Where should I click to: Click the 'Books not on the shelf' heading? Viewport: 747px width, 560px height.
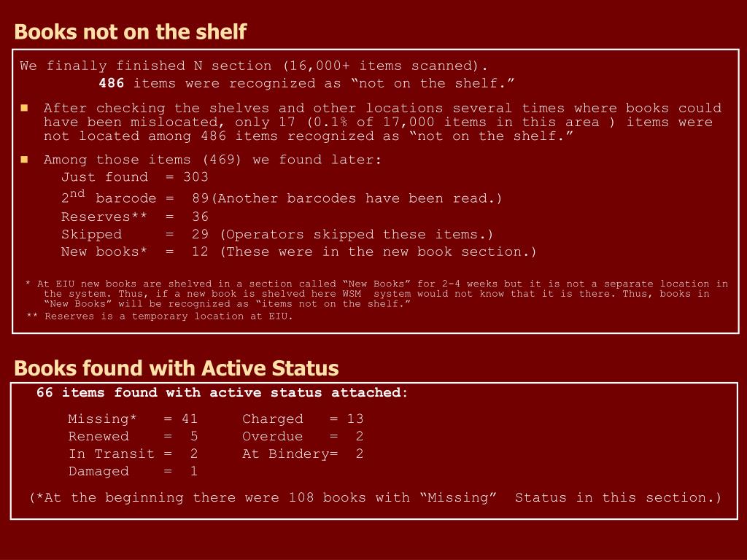130,32
